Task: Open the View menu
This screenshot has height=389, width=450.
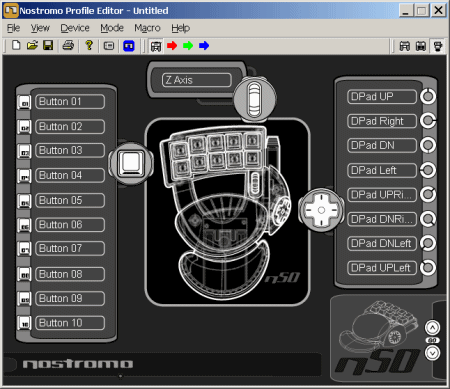Action: click(40, 28)
